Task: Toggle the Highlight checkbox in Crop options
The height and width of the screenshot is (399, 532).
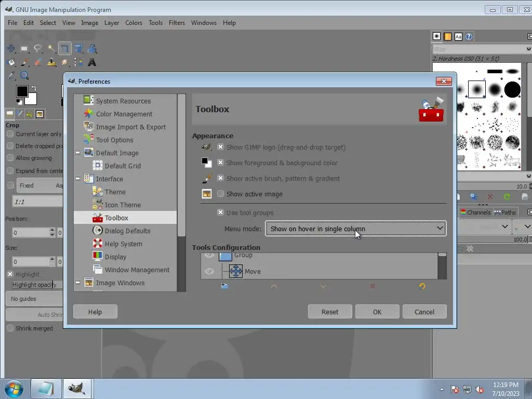Action: pos(10,274)
